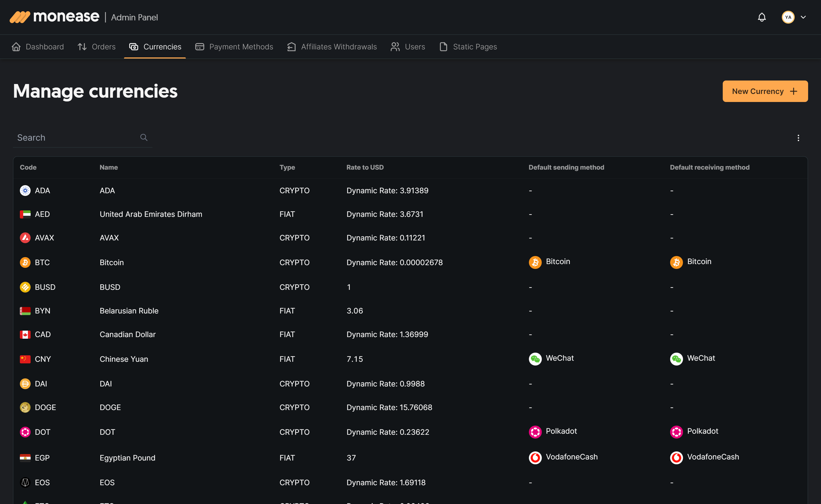This screenshot has height=504, width=821.
Task: Click the DOGE coin icon
Action: (x=25, y=407)
